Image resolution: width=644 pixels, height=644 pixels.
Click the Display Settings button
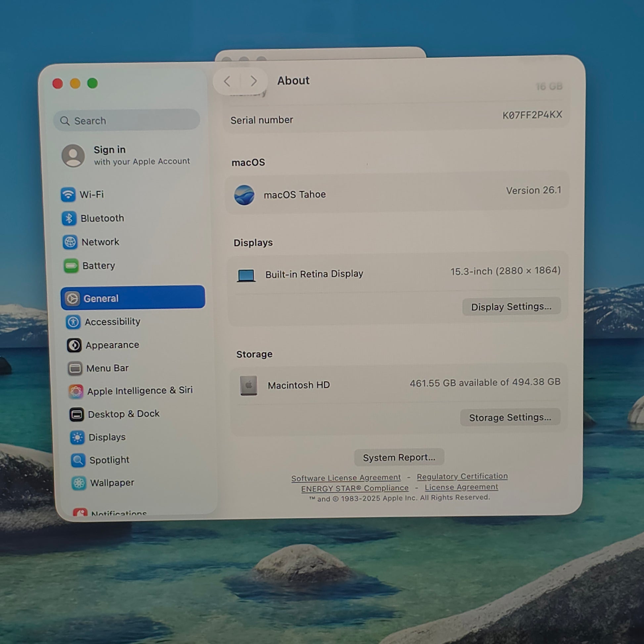point(511,307)
